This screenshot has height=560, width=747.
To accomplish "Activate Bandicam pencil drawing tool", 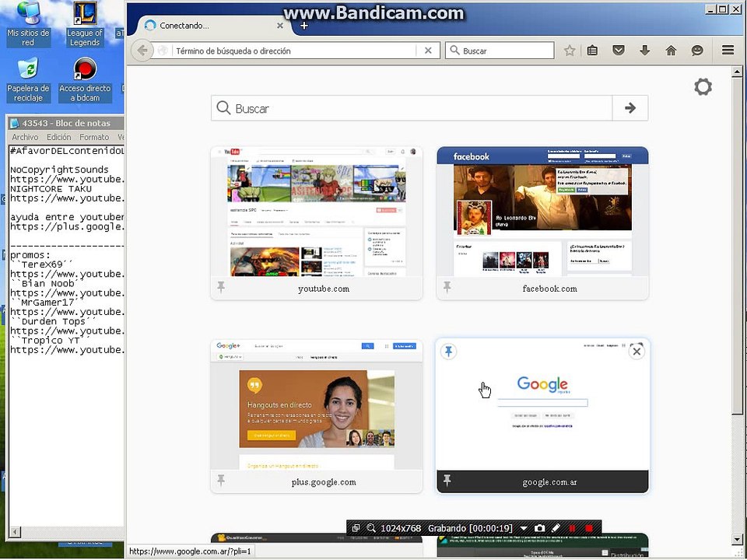I will tap(556, 528).
